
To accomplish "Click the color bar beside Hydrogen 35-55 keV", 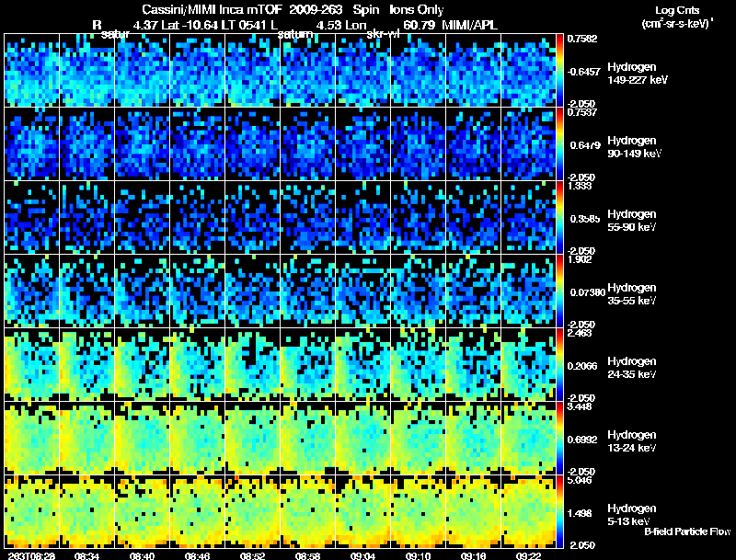I will (x=559, y=291).
